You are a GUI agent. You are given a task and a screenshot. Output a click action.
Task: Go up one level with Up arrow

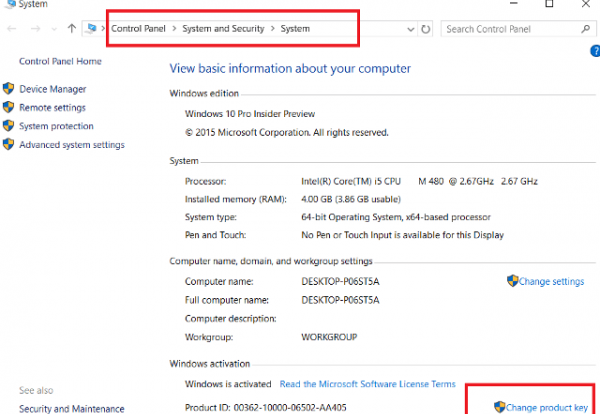coord(72,28)
